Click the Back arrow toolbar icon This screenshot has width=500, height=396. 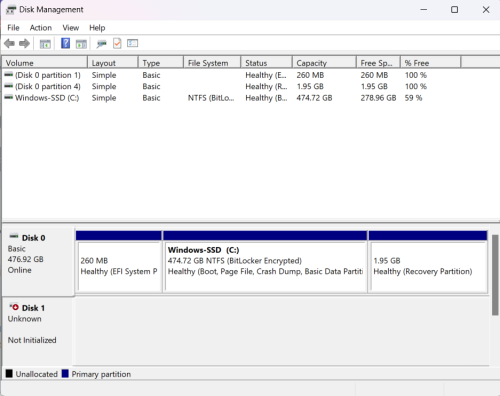coord(9,43)
